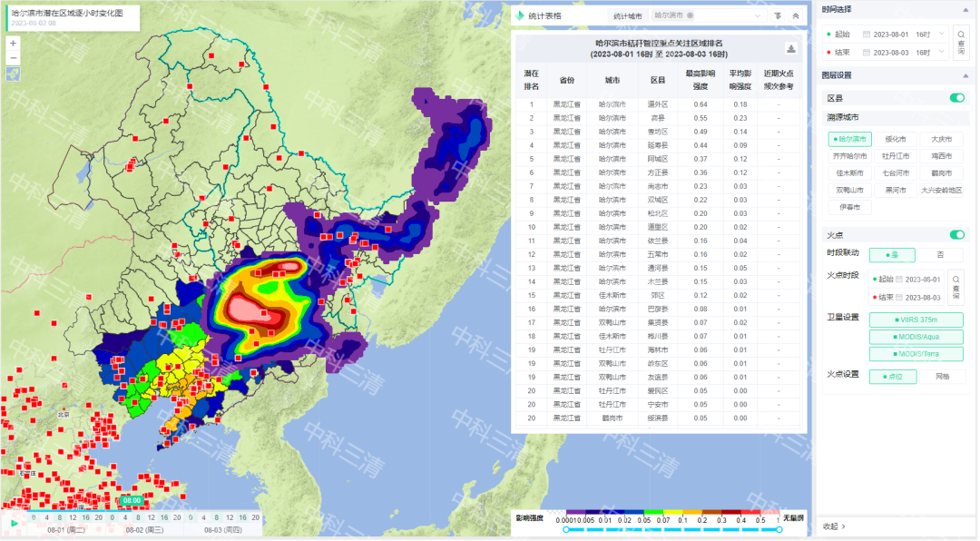Click the 查询 search button in 时间选择
Screen dimensions: 980x541
pyautogui.click(x=961, y=43)
